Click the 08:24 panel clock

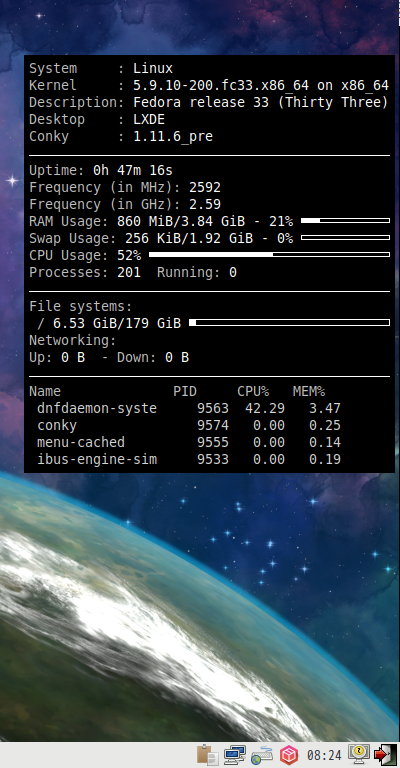click(x=324, y=756)
